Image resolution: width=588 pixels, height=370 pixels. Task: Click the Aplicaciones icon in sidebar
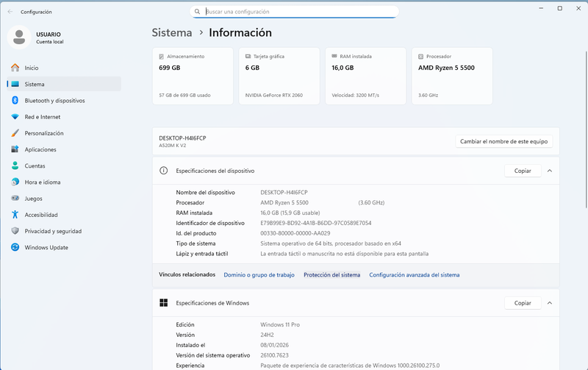[15, 149]
